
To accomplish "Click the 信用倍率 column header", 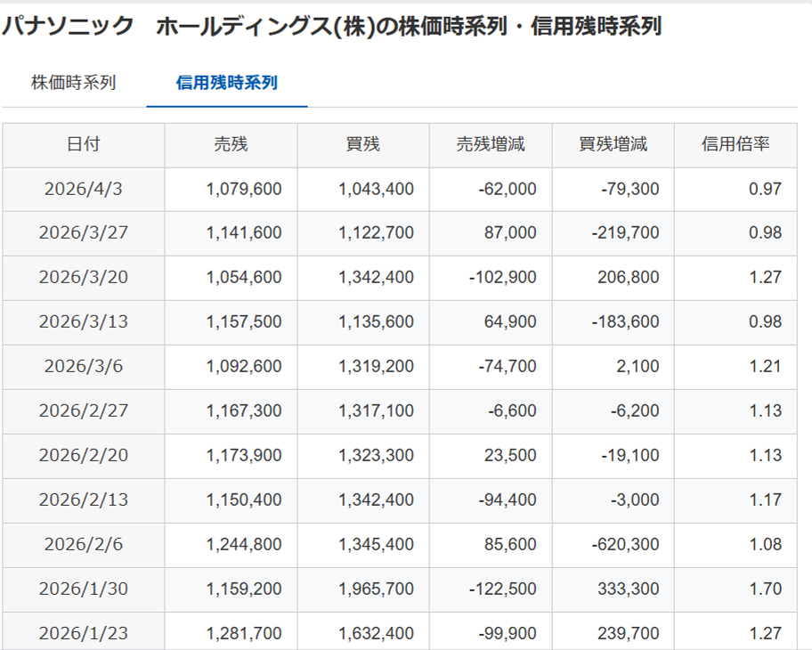I will (x=735, y=144).
